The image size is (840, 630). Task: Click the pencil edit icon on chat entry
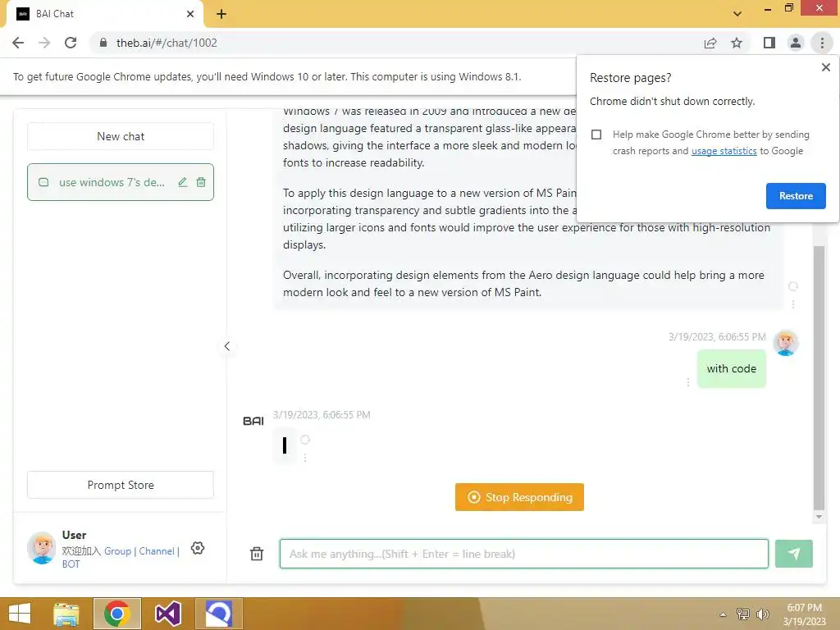pyautogui.click(x=183, y=182)
